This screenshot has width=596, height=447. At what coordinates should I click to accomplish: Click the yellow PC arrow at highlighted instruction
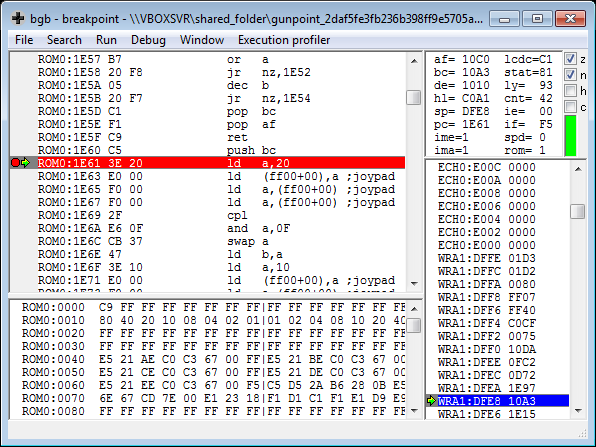click(x=25, y=163)
